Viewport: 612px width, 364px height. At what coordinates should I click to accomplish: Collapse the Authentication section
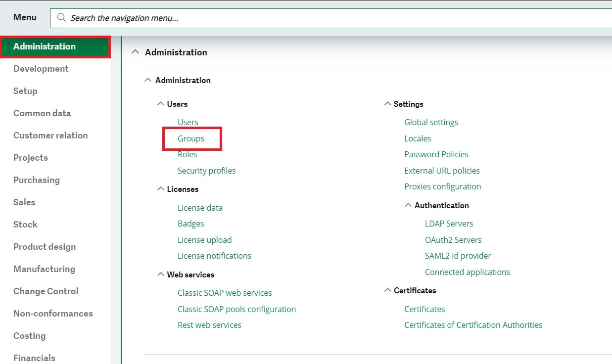point(408,205)
